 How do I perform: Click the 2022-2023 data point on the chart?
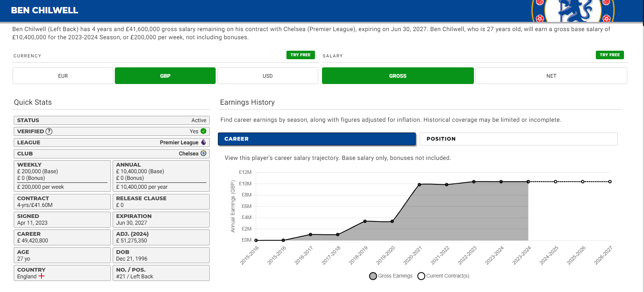tap(474, 182)
